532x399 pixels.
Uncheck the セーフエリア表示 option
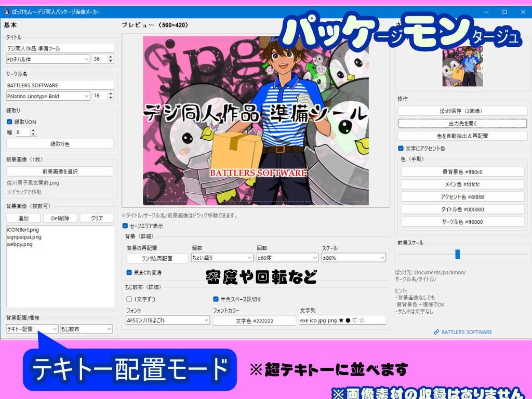(125, 225)
